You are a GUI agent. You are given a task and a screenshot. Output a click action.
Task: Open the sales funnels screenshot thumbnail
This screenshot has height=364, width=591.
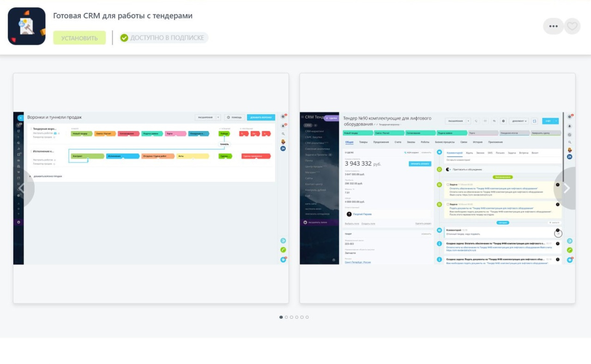click(x=151, y=188)
